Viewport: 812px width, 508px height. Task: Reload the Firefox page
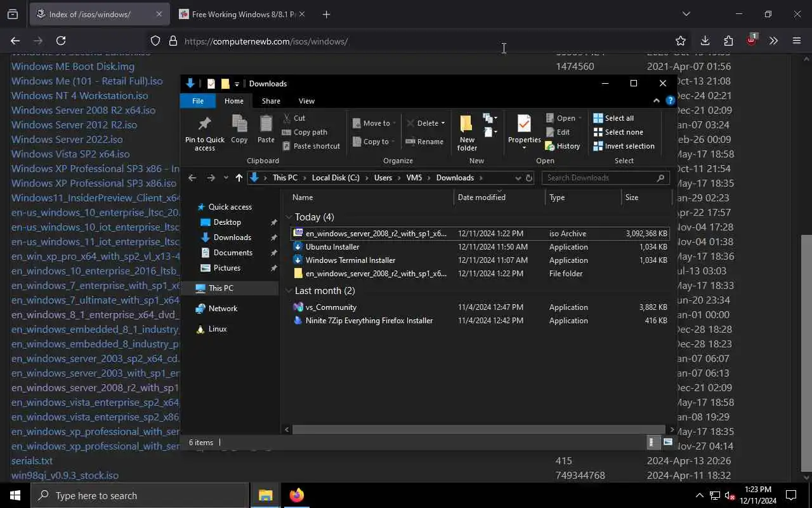pos(61,41)
